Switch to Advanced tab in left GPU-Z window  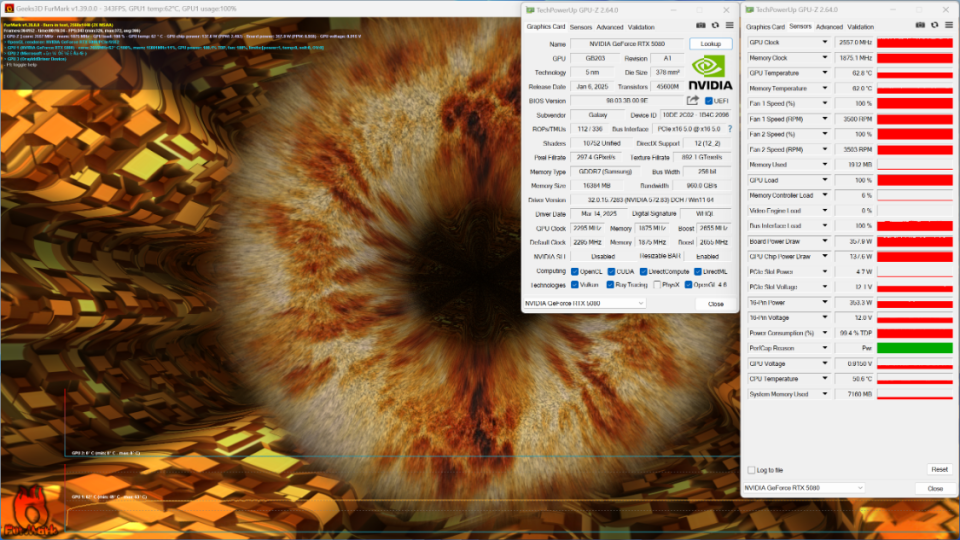pyautogui.click(x=610, y=27)
